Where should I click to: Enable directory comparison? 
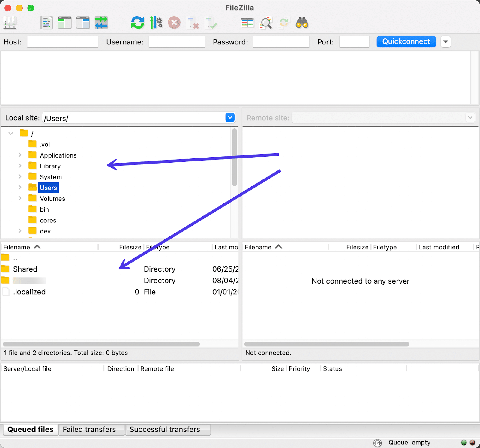pyautogui.click(x=247, y=23)
